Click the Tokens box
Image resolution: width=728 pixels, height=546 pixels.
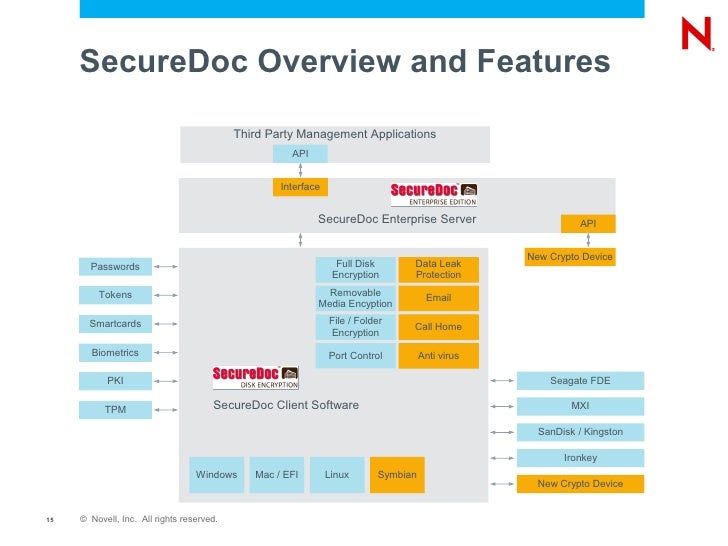[x=115, y=295]
